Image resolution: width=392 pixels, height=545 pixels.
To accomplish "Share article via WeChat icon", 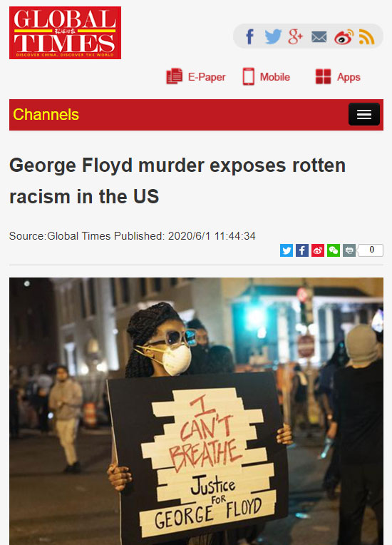I will (334, 250).
